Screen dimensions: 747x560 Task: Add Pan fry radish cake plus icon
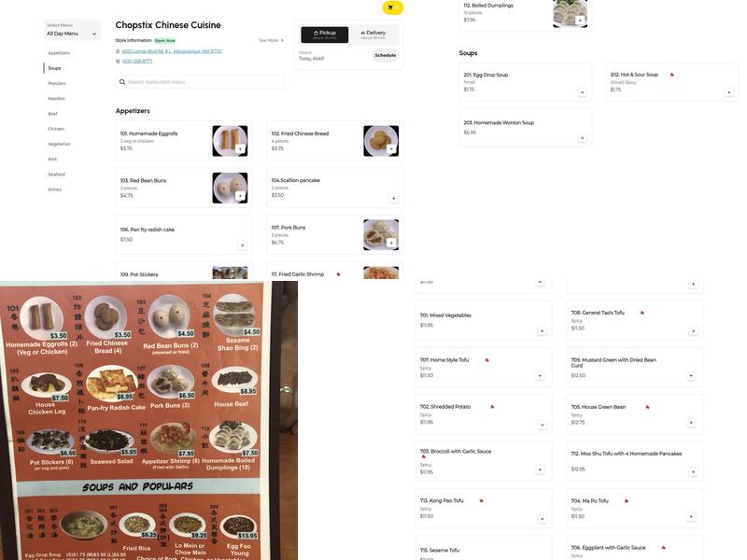pyautogui.click(x=243, y=245)
